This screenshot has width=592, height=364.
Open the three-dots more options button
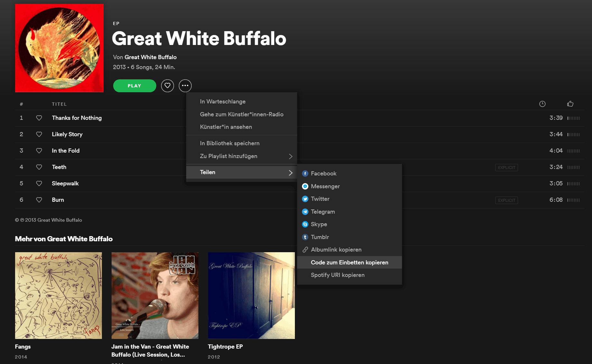(185, 86)
